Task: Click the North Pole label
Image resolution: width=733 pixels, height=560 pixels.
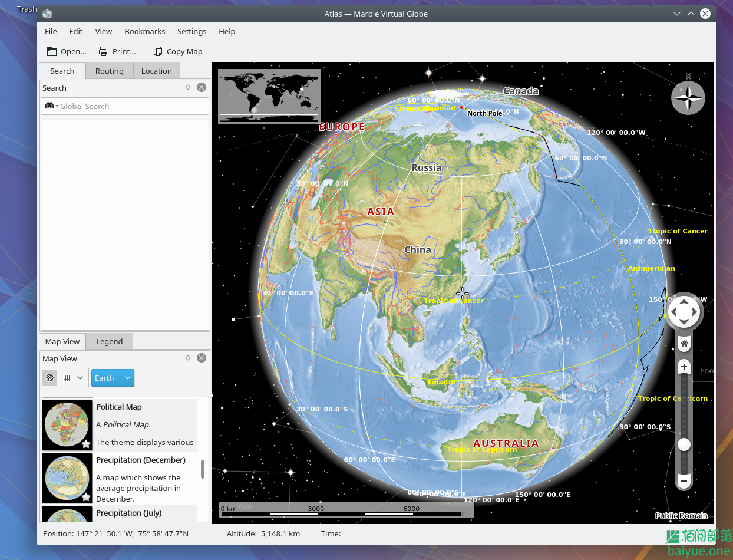Action: coord(485,113)
